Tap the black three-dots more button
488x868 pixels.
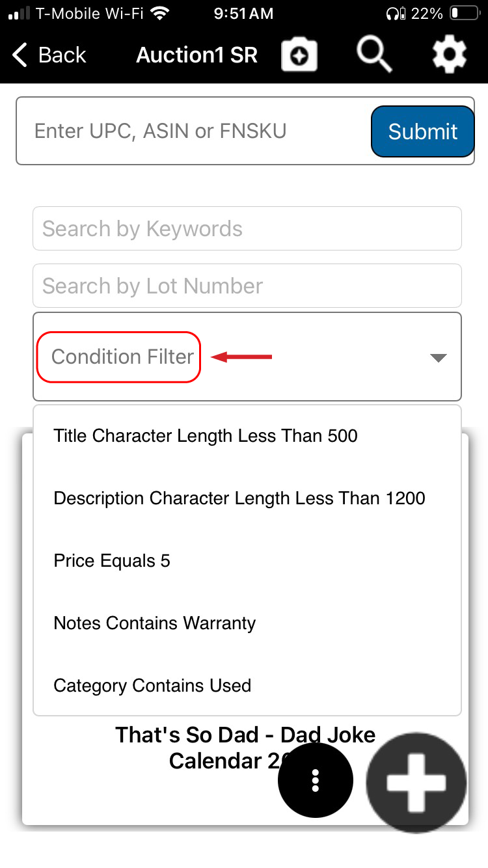(316, 780)
